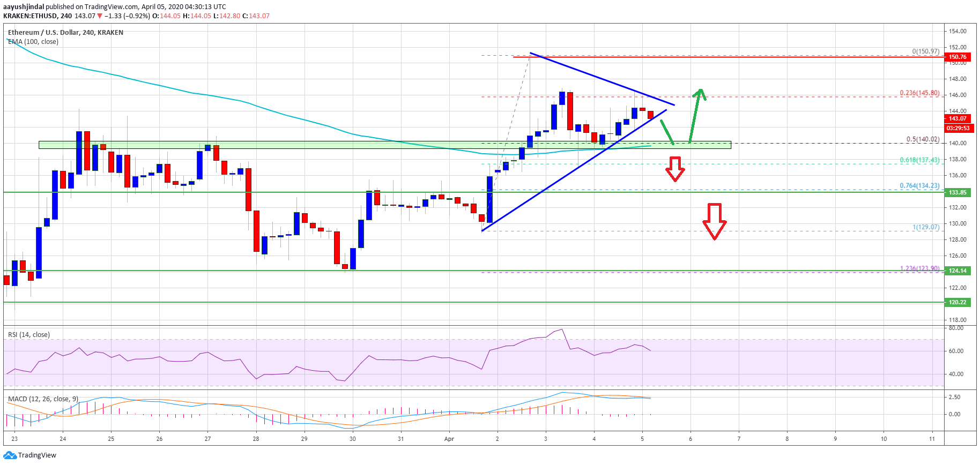Viewport: 980px width, 465px height.
Task: Click the Apr date label on time axis
Action: coord(449,439)
